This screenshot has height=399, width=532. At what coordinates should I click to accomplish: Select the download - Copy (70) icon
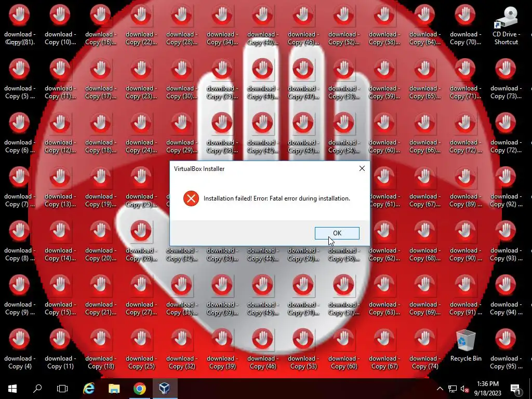(x=465, y=26)
